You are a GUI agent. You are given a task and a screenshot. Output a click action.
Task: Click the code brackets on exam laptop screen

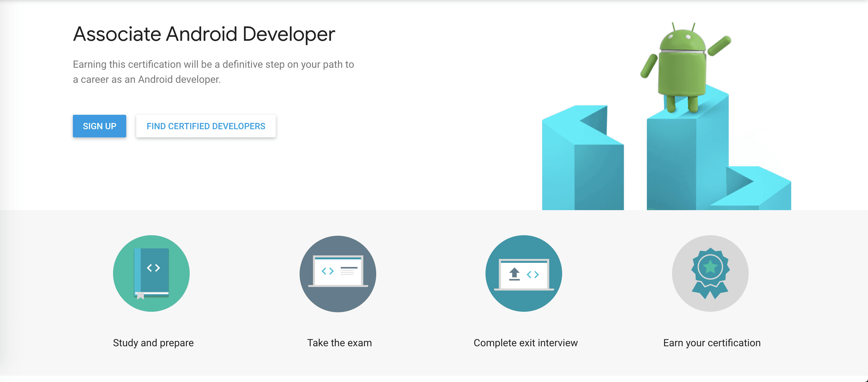click(x=328, y=271)
